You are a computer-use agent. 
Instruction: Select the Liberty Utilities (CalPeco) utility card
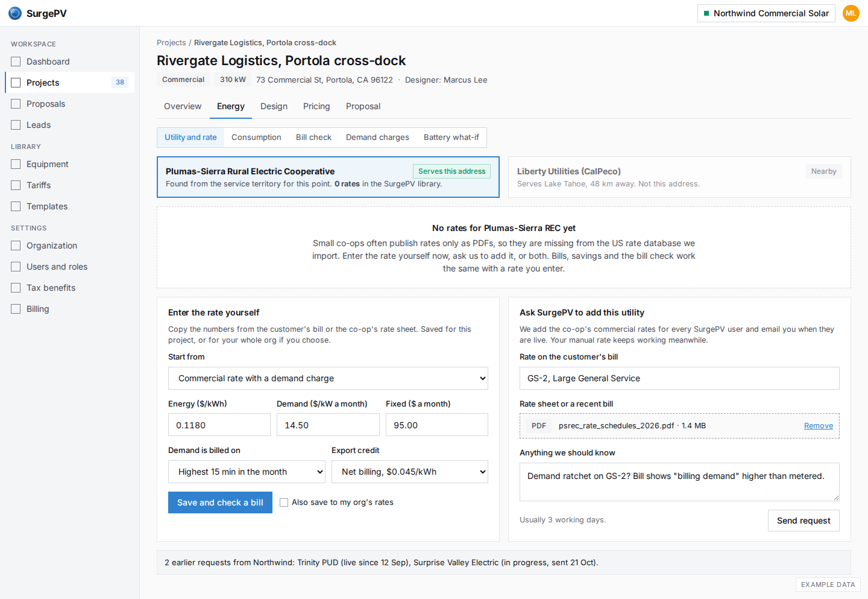tap(679, 177)
